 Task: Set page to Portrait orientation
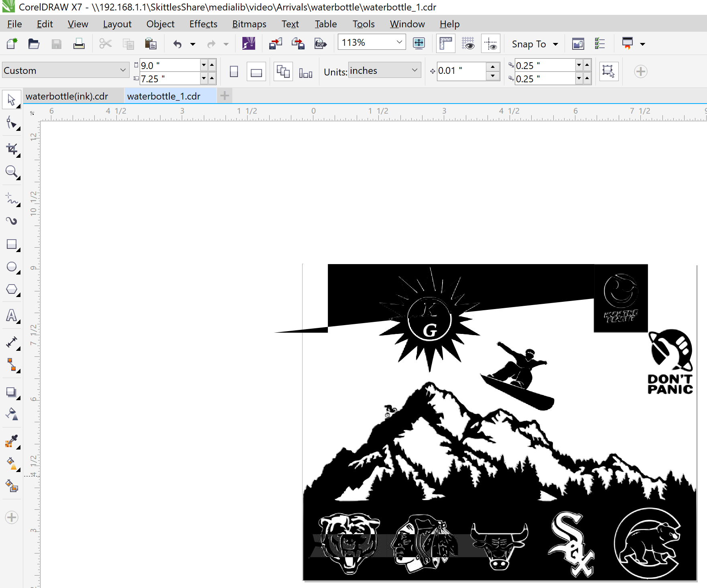[234, 72]
